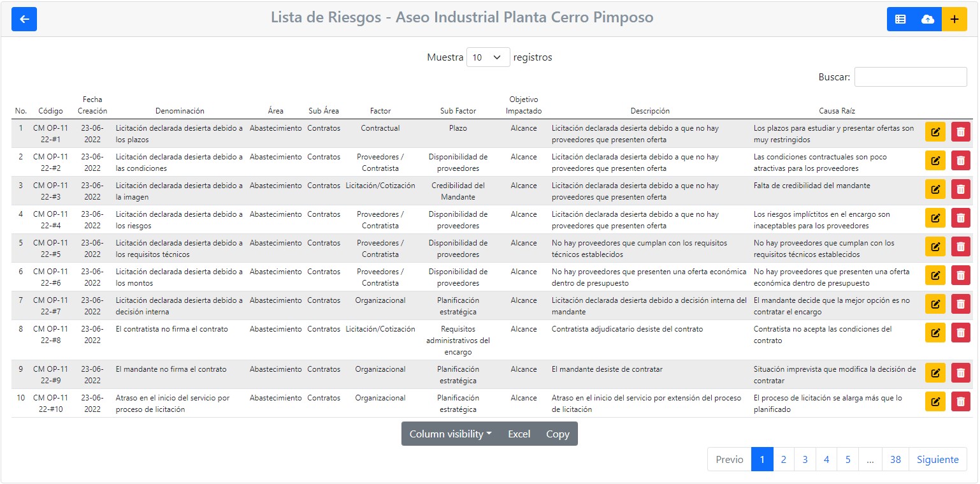Open the table list view icon
The width and height of the screenshot is (980, 484).
coord(900,19)
